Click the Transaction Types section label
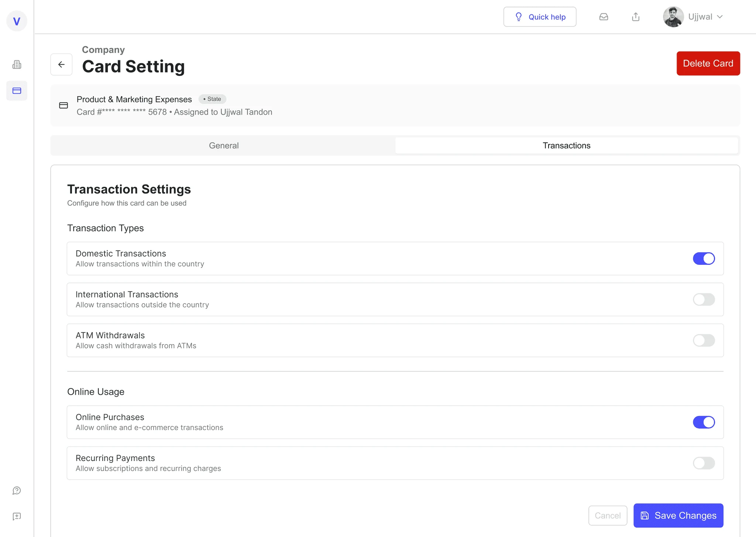This screenshot has width=756, height=537. point(106,228)
